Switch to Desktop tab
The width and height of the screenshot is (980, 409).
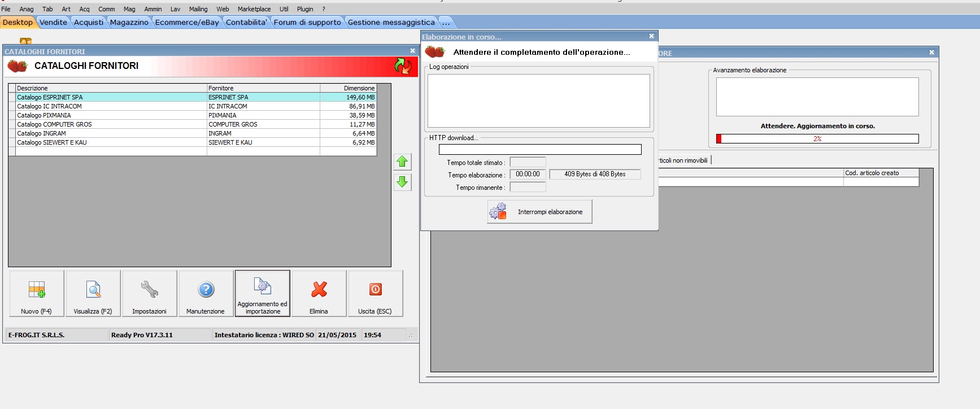[18, 23]
